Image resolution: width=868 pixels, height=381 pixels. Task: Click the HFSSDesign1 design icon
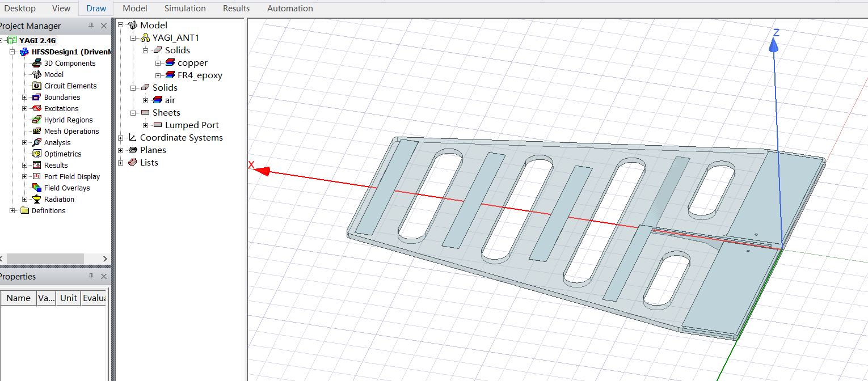(24, 52)
